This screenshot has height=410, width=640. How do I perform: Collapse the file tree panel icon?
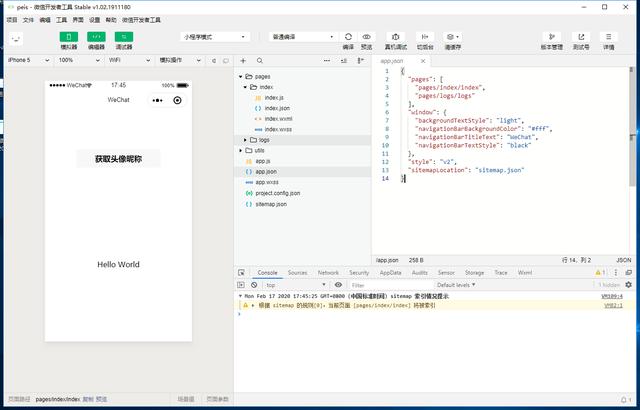click(360, 61)
